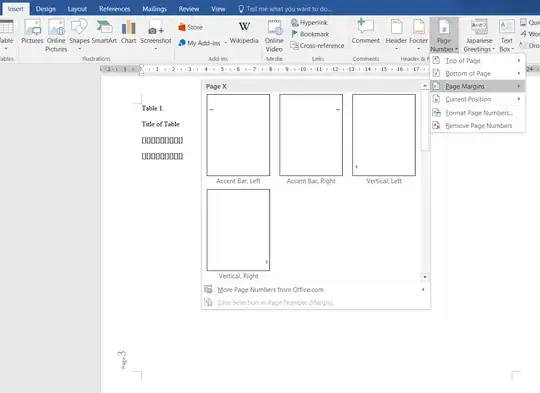Add a new Comment
This screenshot has width=540, height=393.
pyautogui.click(x=365, y=32)
